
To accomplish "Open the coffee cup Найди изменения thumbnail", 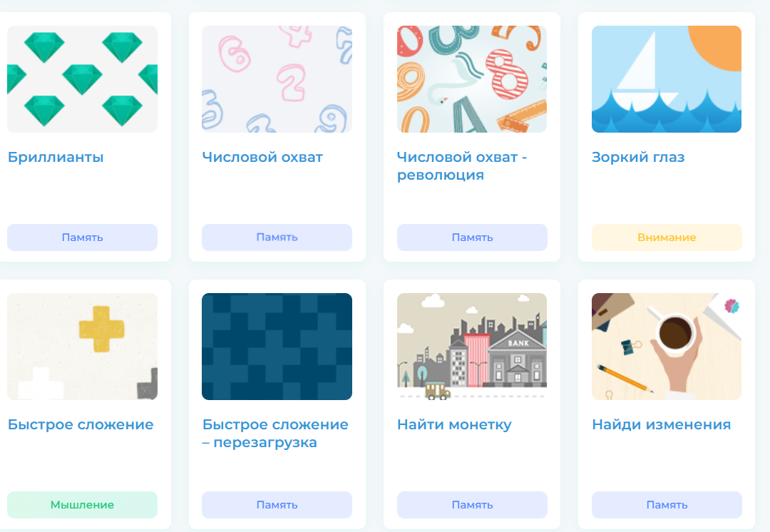I will (667, 347).
